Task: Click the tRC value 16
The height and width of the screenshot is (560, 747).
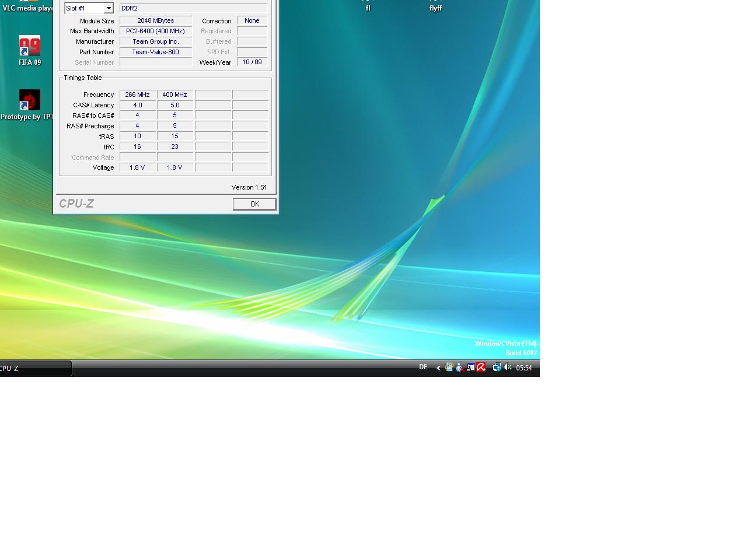Action: [x=137, y=146]
